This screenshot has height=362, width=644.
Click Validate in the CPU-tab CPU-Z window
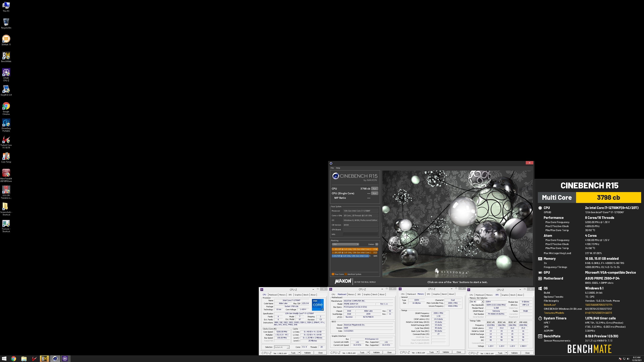coord(308,353)
